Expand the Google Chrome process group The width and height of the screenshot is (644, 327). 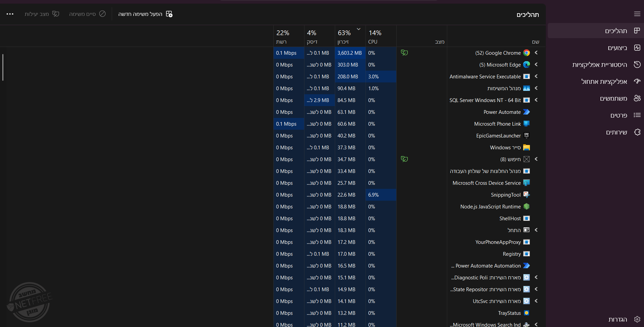pos(536,53)
